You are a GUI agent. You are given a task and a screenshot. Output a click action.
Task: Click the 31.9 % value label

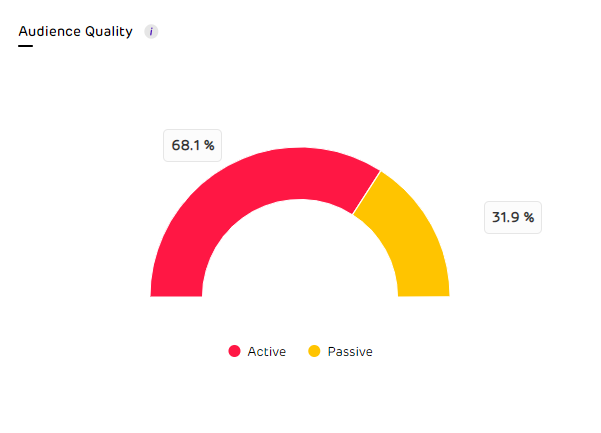(x=513, y=216)
